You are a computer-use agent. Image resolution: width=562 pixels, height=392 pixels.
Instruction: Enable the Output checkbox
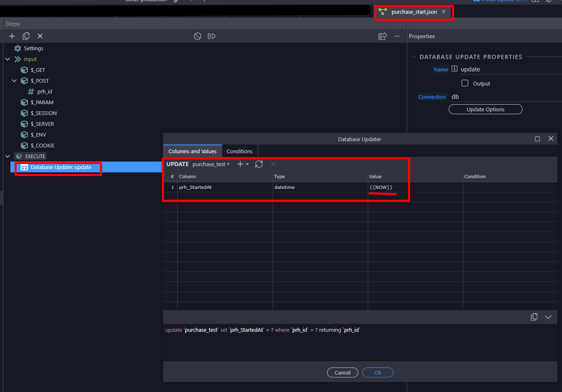[465, 83]
